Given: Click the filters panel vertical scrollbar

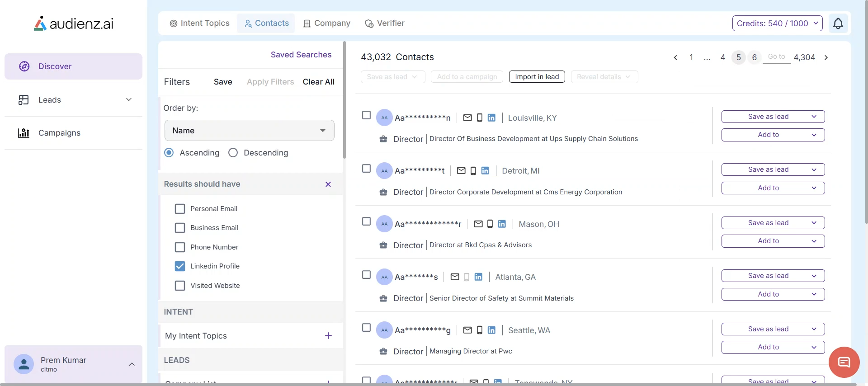Looking at the screenshot, I should pos(344,100).
